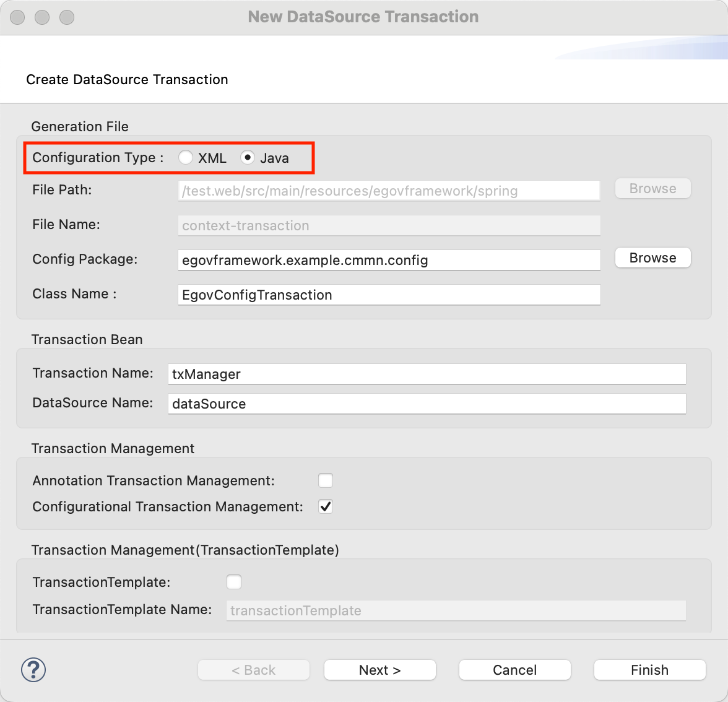Focus the Class Name input field
The image size is (728, 702).
[389, 295]
